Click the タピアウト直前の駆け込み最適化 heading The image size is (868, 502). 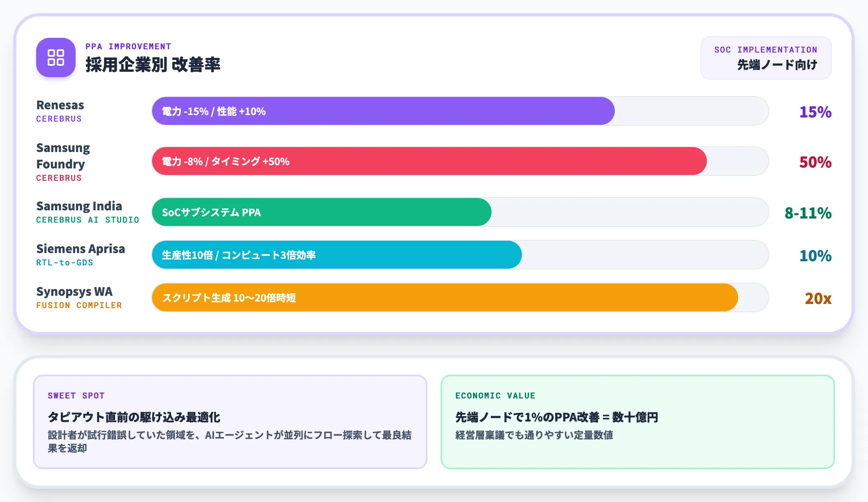[x=134, y=417]
